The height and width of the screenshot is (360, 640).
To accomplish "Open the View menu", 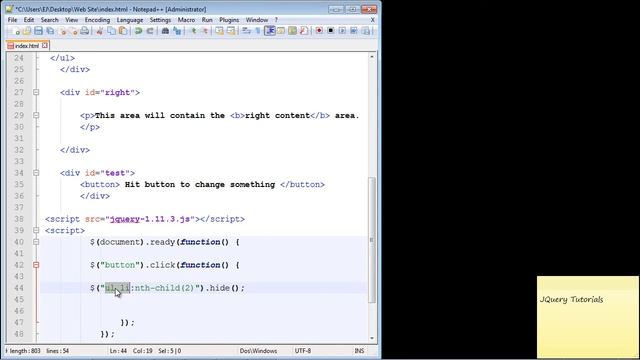I will (71, 20).
